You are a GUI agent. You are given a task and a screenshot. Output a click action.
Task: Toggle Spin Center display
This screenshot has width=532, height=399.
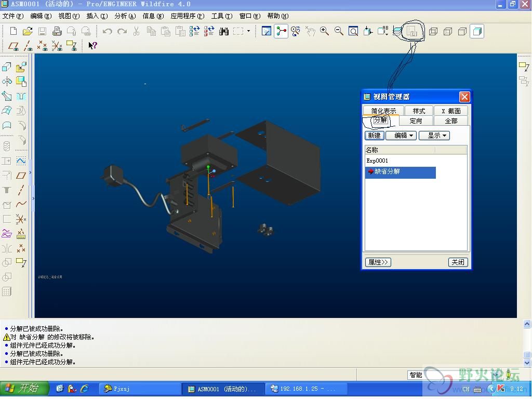[x=281, y=32]
